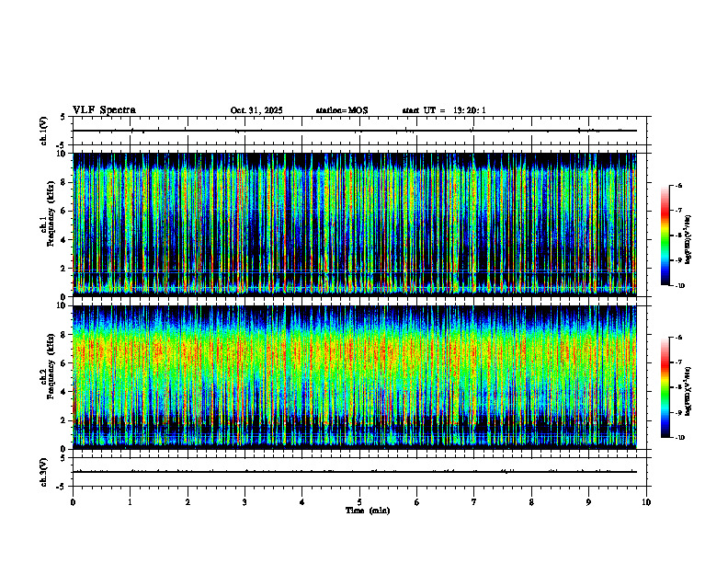The height and width of the screenshot is (563, 728).
Task: Click the ch.2 spectrogram plot
Action: click(355, 377)
